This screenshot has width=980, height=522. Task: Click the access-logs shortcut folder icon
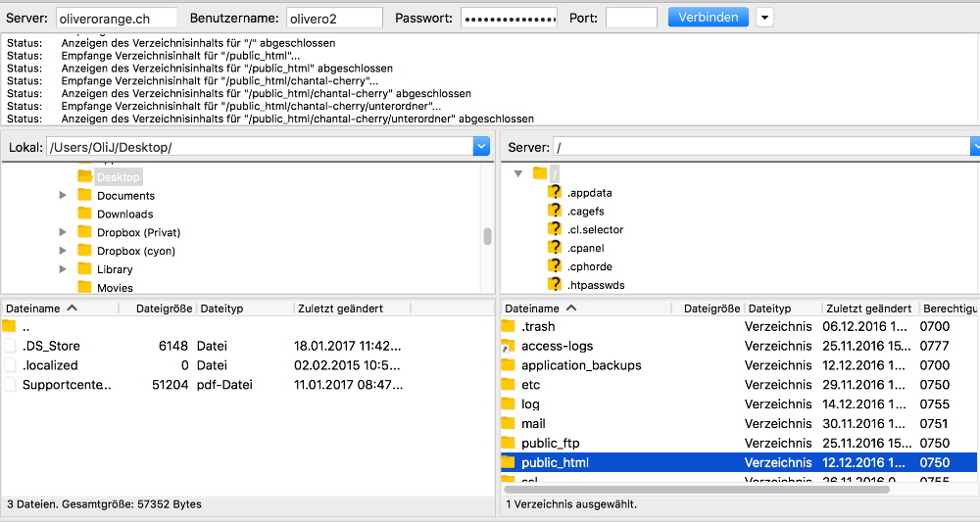[508, 346]
